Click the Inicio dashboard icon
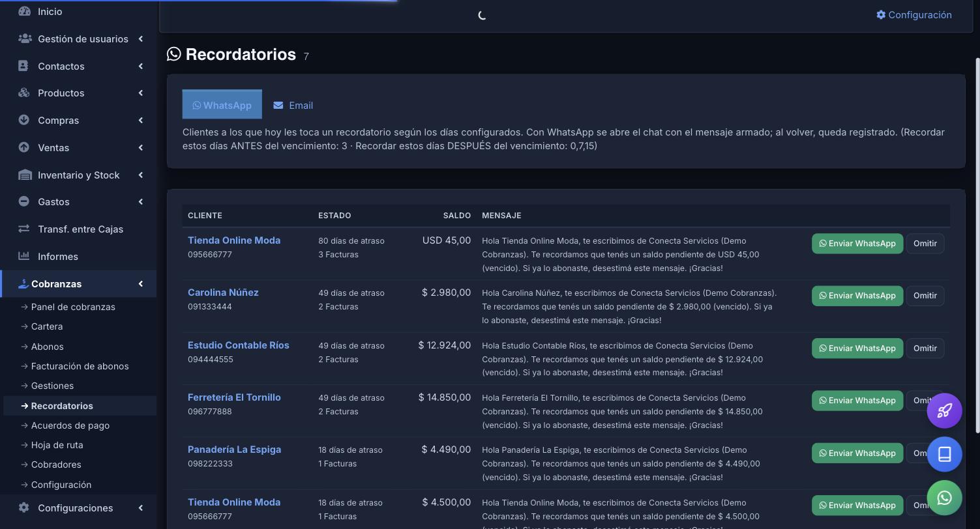The width and height of the screenshot is (980, 529). (x=24, y=11)
